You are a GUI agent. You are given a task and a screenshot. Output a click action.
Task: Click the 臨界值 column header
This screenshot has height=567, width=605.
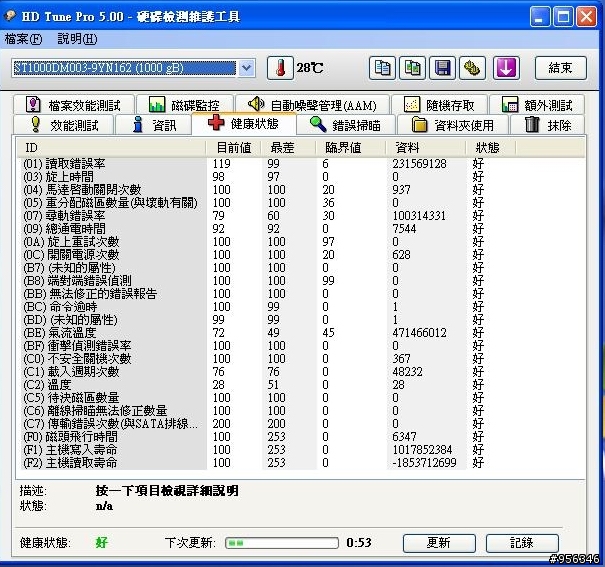tap(351, 148)
